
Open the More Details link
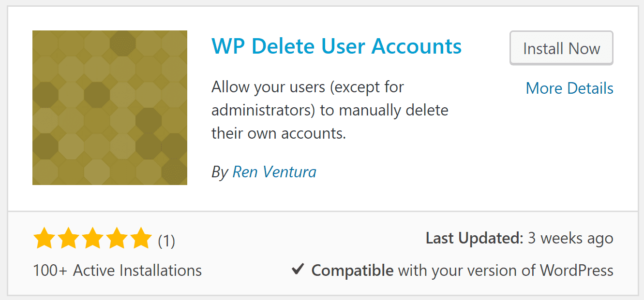click(569, 88)
